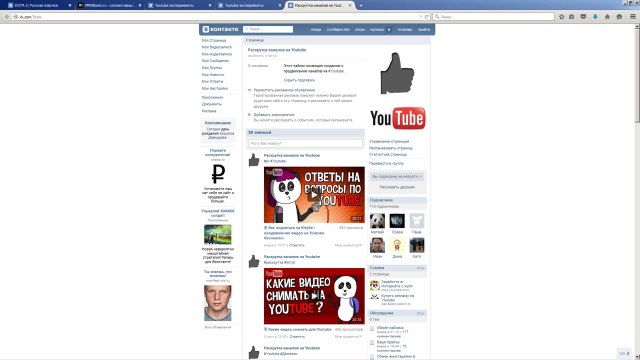Open 'Мои Видеозаписи' in left sidebar

[x=217, y=47]
